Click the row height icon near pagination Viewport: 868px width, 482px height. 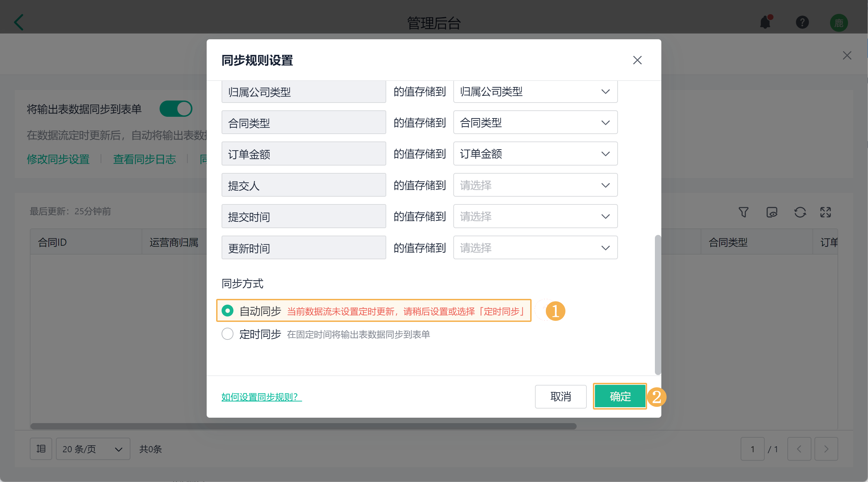click(41, 449)
